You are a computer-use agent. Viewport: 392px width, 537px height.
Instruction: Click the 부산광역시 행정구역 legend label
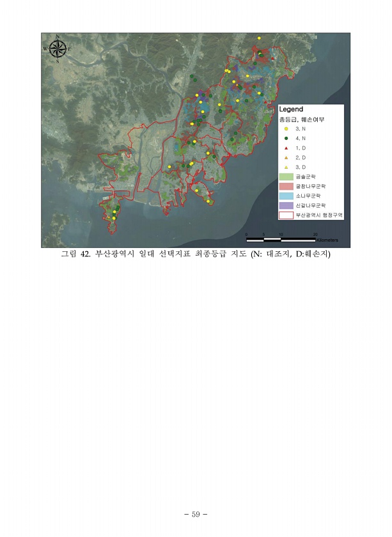pos(319,215)
